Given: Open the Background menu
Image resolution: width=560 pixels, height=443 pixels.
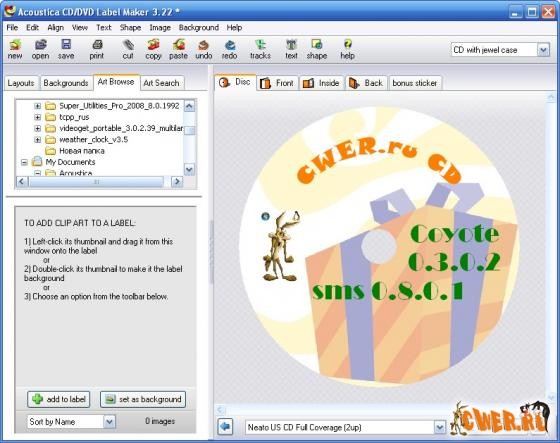Looking at the screenshot, I should pyautogui.click(x=199, y=28).
